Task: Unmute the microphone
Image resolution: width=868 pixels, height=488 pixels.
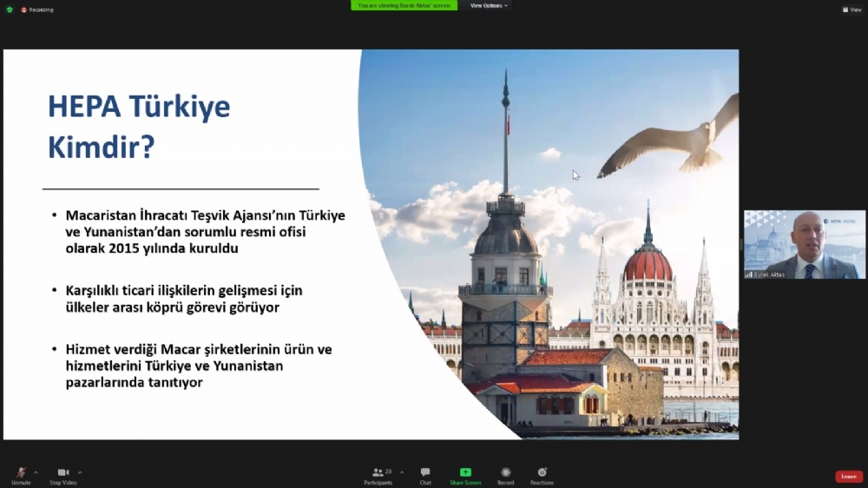Action: click(21, 476)
